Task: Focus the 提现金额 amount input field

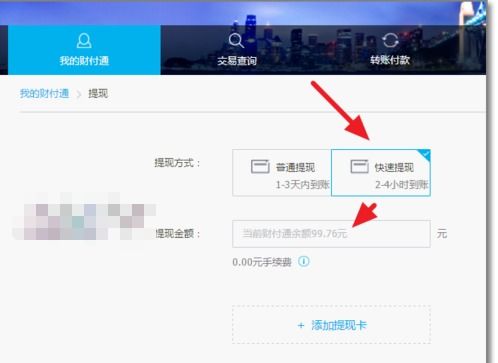Action: pos(331,234)
